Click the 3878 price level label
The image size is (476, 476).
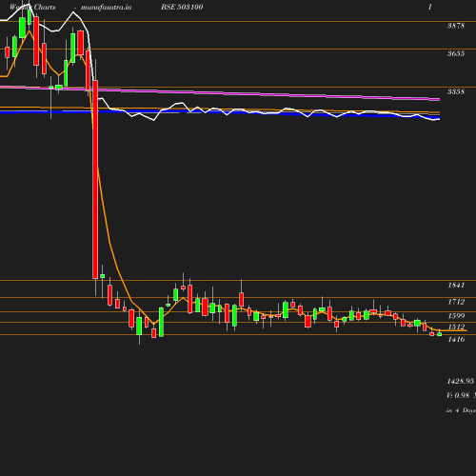[x=456, y=26]
